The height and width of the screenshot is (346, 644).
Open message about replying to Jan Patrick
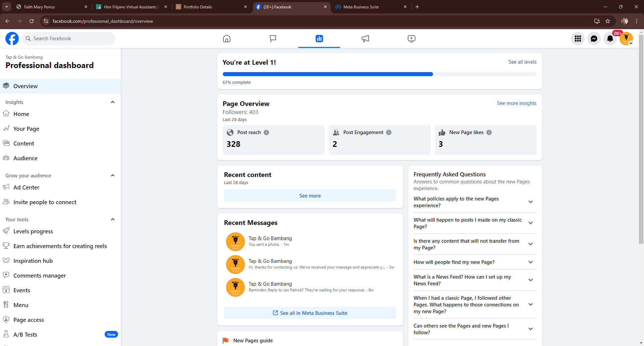pyautogui.click(x=310, y=287)
